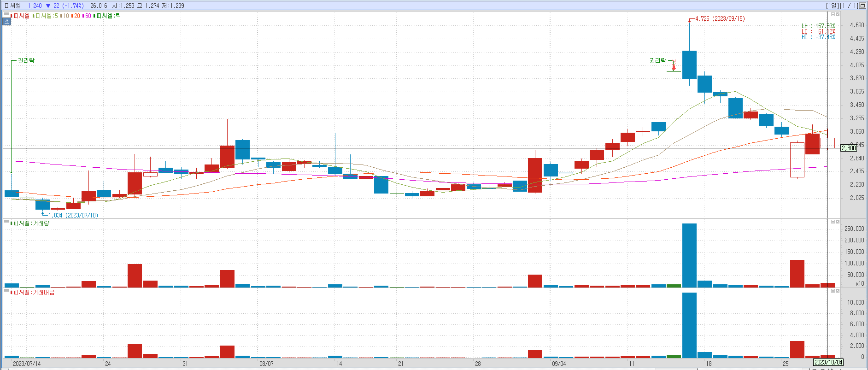Close the 거래대금 pane
Viewport: 868px width, 370px height.
coord(838,291)
